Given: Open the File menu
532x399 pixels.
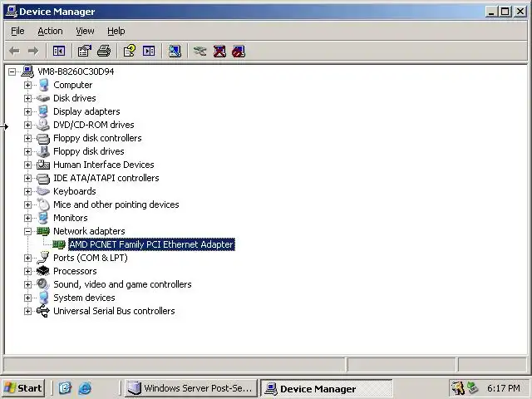Looking at the screenshot, I should click(17, 31).
